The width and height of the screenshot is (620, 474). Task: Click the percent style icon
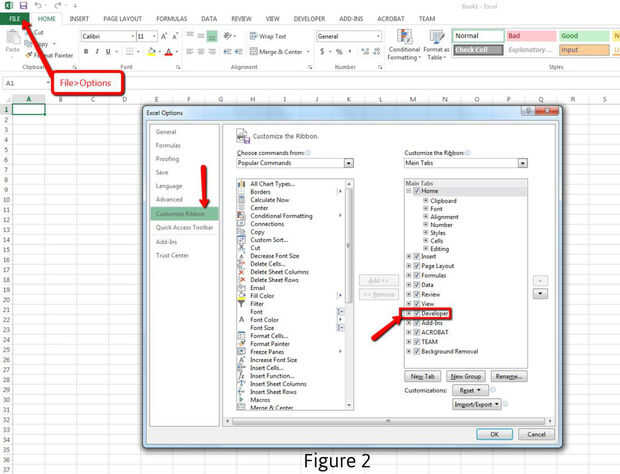pos(339,52)
